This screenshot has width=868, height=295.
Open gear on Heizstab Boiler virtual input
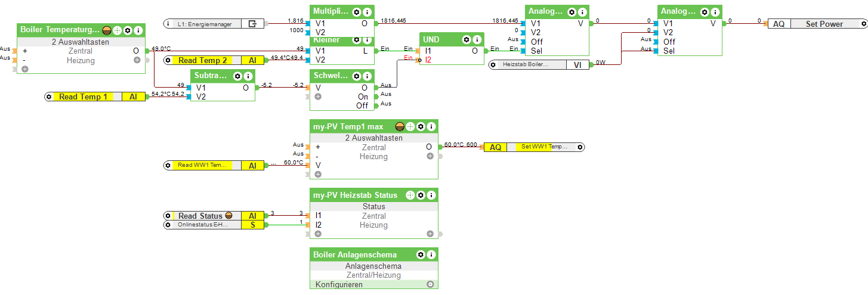click(493, 64)
